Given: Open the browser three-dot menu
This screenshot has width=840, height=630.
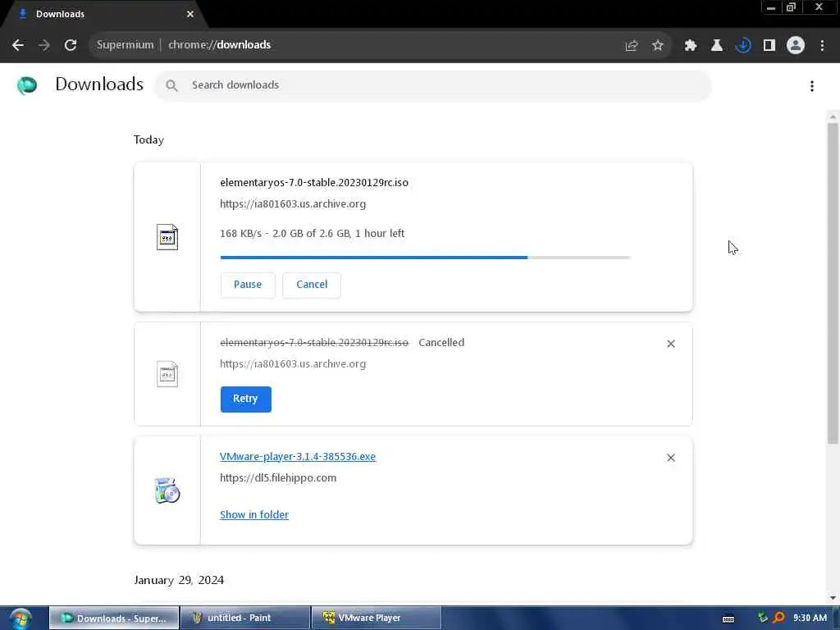Looking at the screenshot, I should point(822,46).
